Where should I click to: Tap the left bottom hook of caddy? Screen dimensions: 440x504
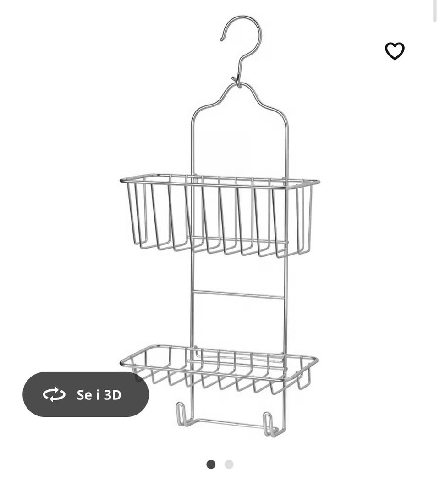tap(182, 415)
